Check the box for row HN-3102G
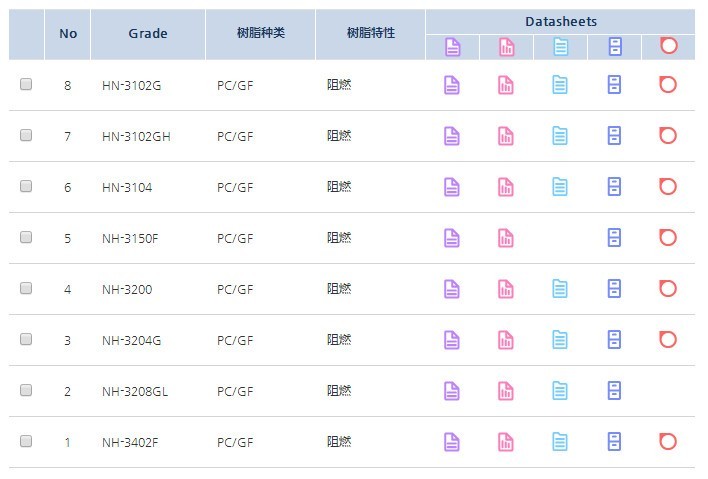Image resolution: width=708 pixels, height=479 pixels. coord(26,84)
